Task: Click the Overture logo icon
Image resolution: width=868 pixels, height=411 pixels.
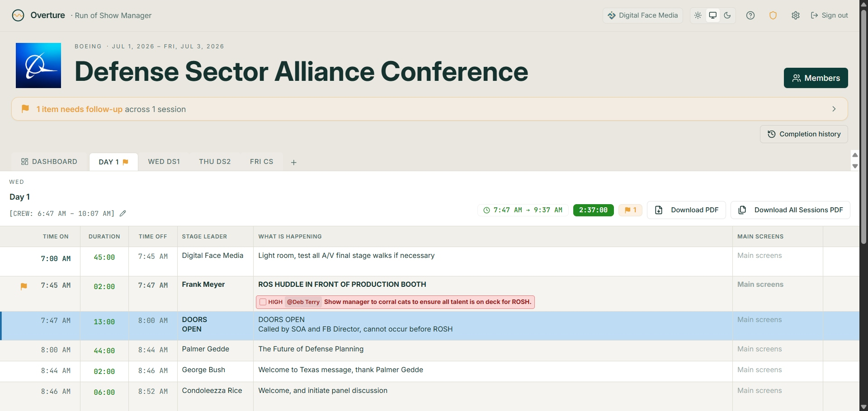Action: [18, 15]
